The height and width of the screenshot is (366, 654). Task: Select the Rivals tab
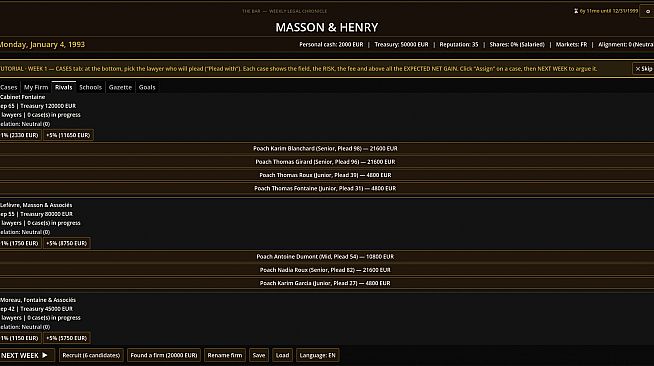(x=63, y=87)
